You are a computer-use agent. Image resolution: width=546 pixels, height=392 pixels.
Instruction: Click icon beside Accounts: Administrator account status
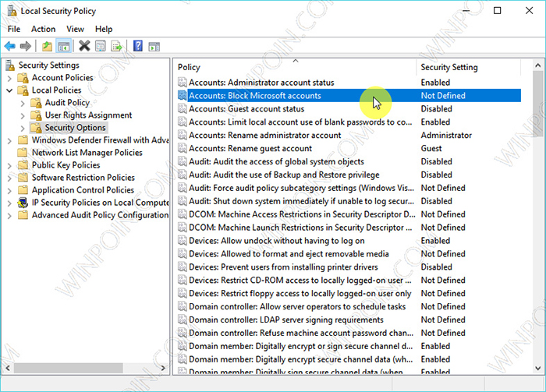pyautogui.click(x=182, y=83)
